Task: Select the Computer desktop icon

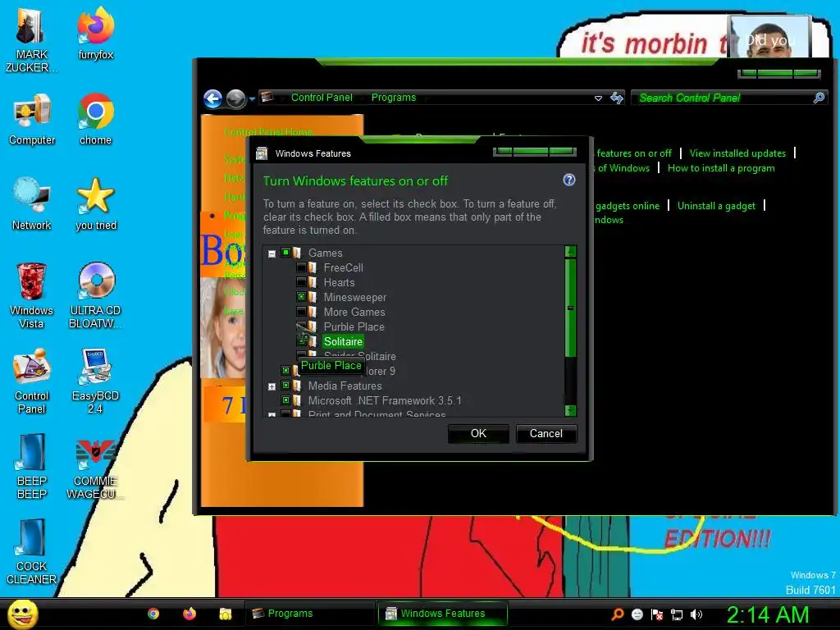Action: 32,120
